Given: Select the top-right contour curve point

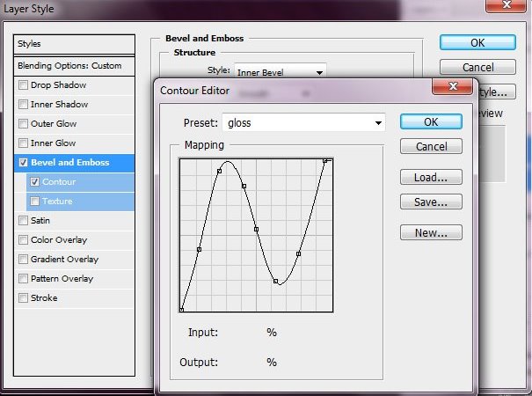Looking at the screenshot, I should [x=326, y=161].
